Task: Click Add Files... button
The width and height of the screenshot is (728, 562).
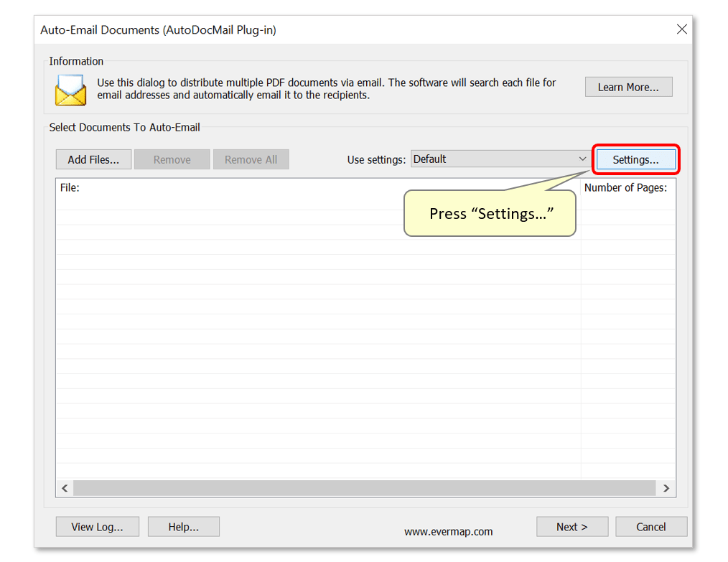Action: pos(93,159)
